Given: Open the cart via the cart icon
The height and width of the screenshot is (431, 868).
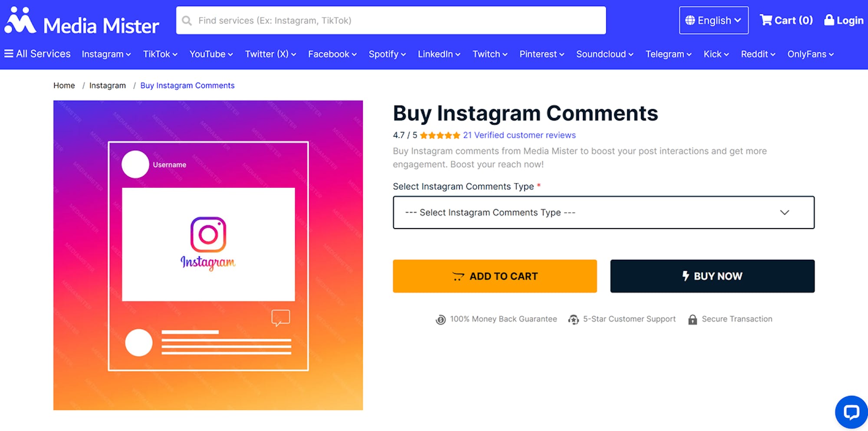Looking at the screenshot, I should (x=767, y=19).
